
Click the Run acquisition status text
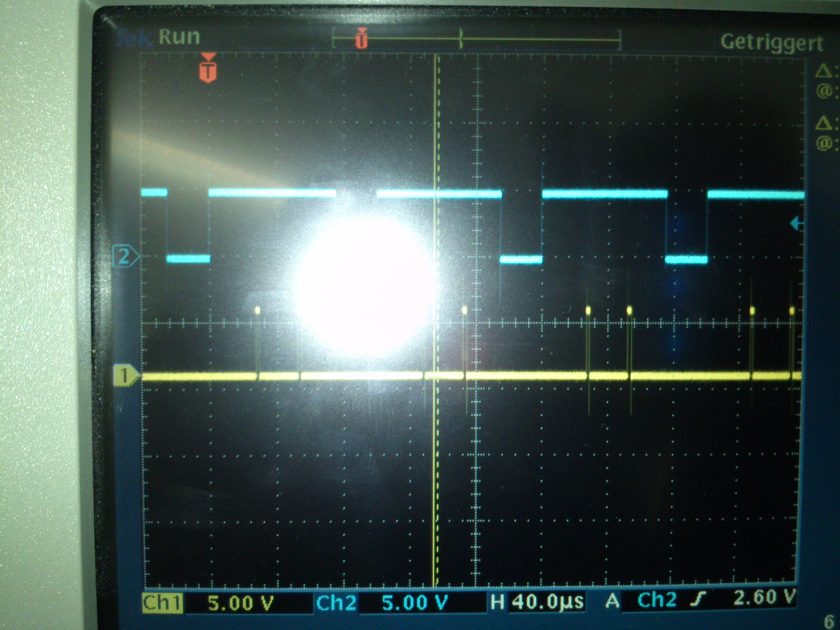coord(179,37)
